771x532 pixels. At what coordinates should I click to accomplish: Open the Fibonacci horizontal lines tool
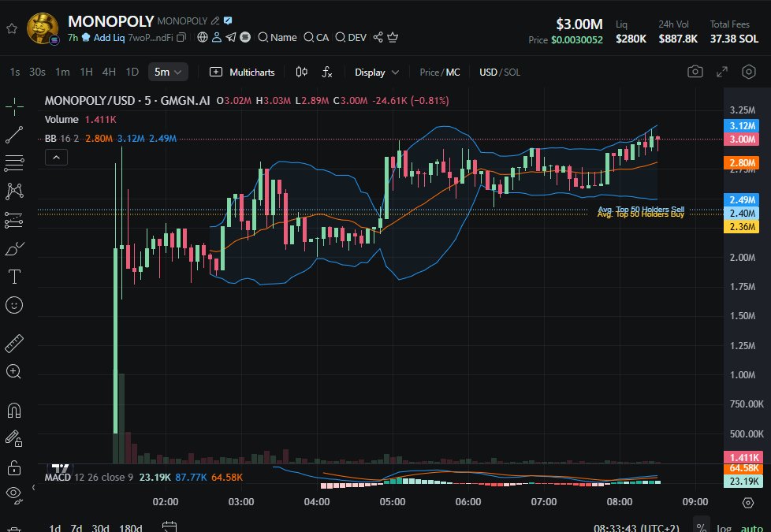point(14,162)
